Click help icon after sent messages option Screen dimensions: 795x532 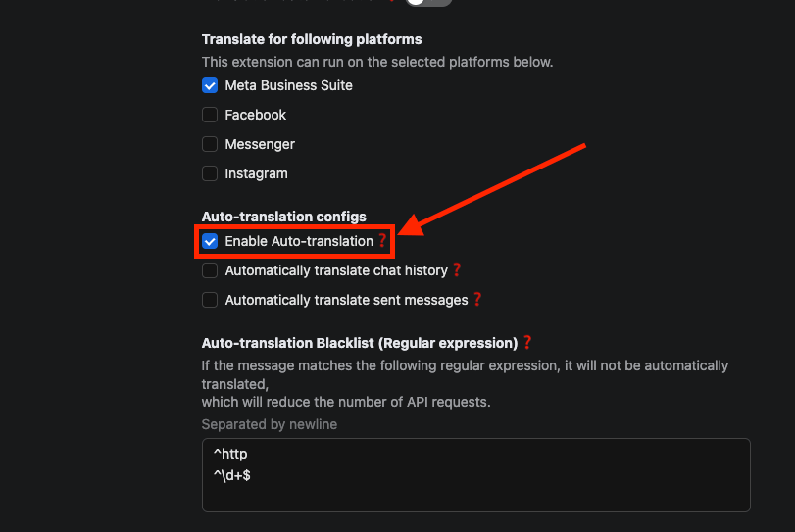[477, 300]
